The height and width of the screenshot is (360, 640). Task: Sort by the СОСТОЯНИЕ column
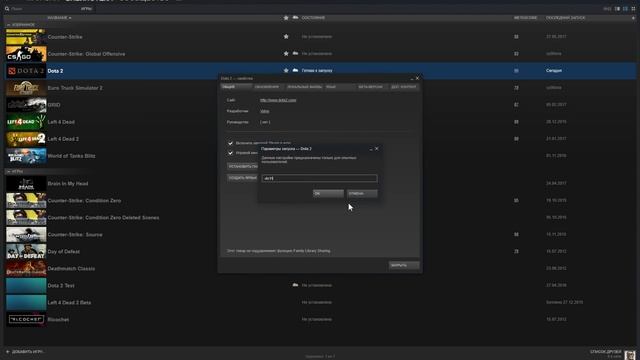pos(313,18)
